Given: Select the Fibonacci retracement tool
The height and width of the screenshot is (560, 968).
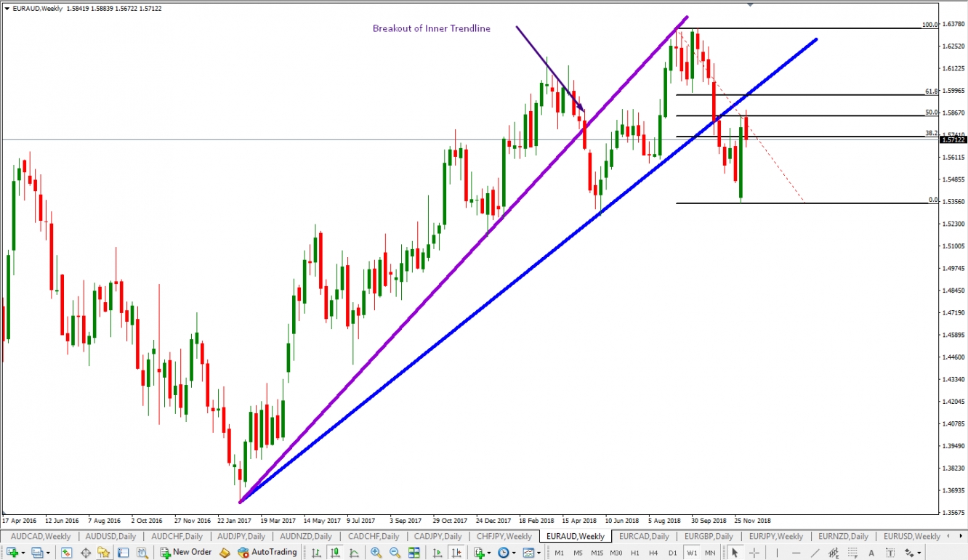Looking at the screenshot, I should [852, 553].
